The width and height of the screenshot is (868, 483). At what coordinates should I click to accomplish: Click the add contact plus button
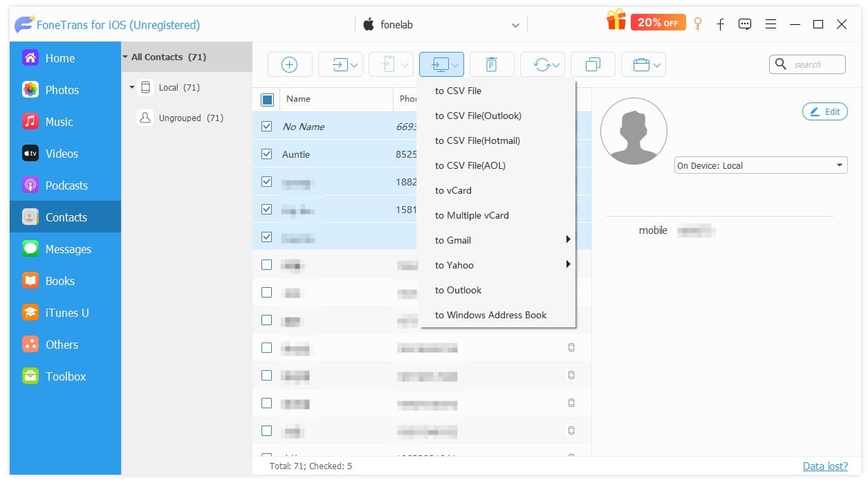pyautogui.click(x=290, y=64)
